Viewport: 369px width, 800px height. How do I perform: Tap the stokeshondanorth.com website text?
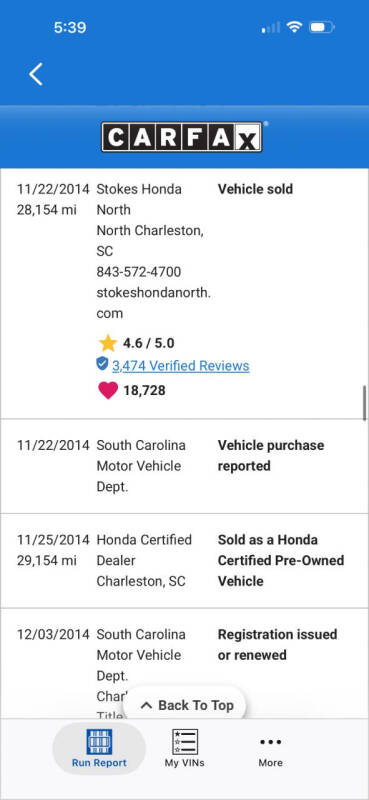pos(154,303)
